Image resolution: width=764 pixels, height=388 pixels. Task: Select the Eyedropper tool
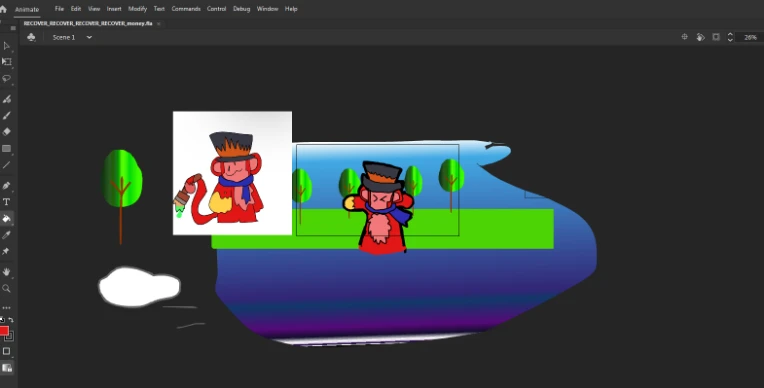click(7, 235)
